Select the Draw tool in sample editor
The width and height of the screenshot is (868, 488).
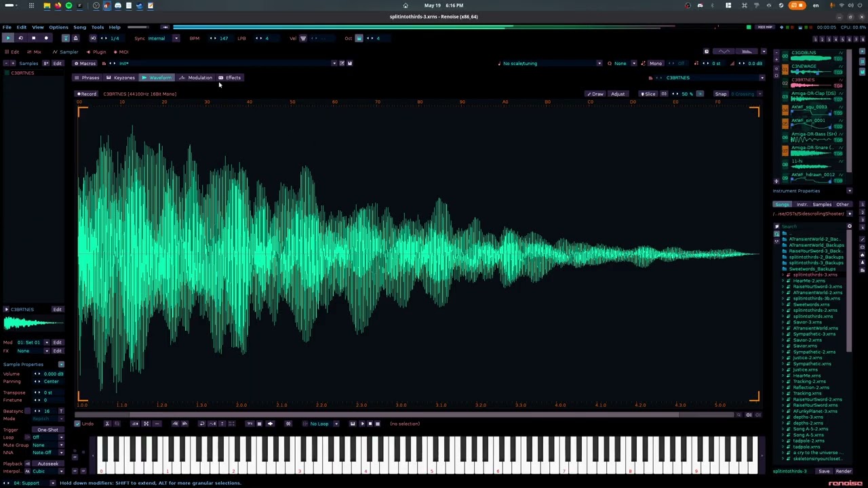[595, 94]
